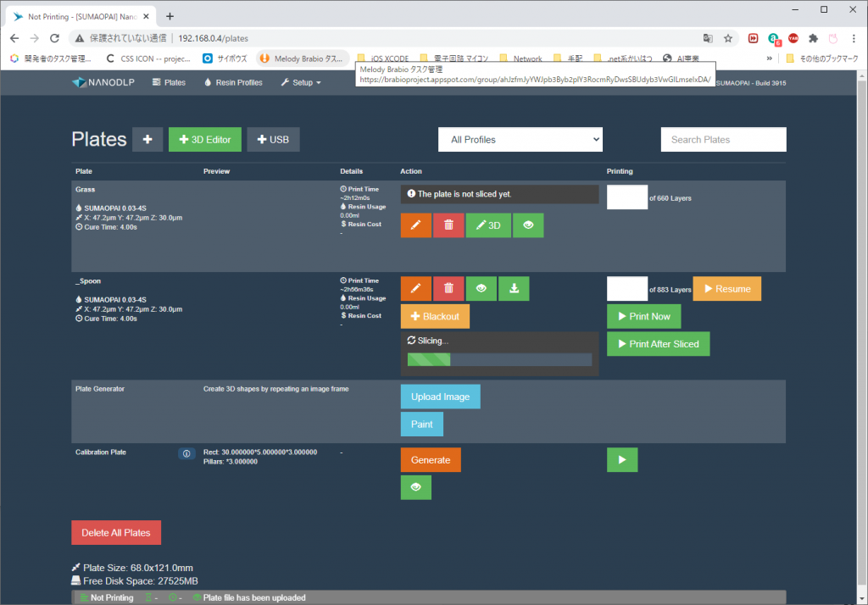
Task: Toggle preview eye for Grass plate
Action: (x=528, y=225)
